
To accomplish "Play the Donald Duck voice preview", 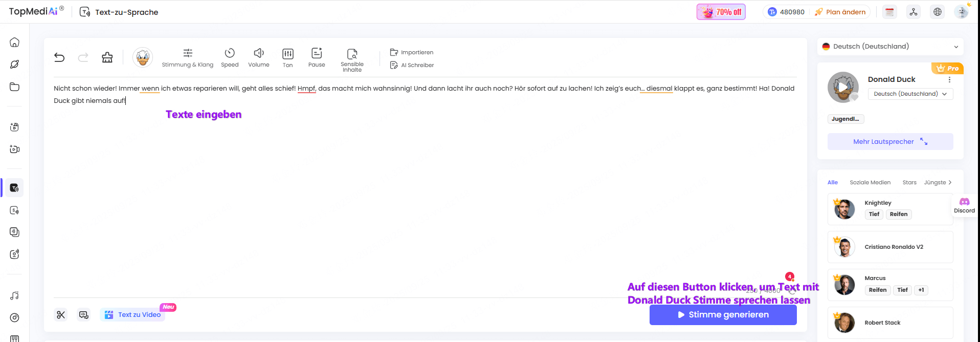I will tap(843, 87).
